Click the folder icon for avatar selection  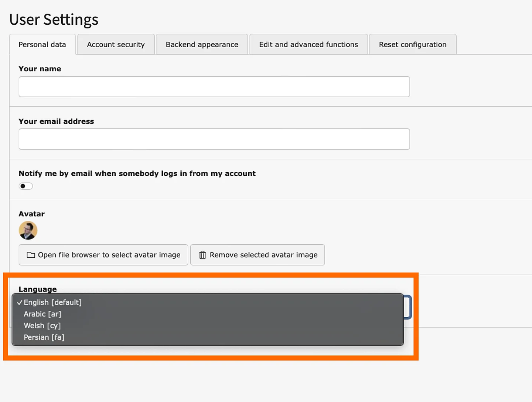[x=31, y=255]
